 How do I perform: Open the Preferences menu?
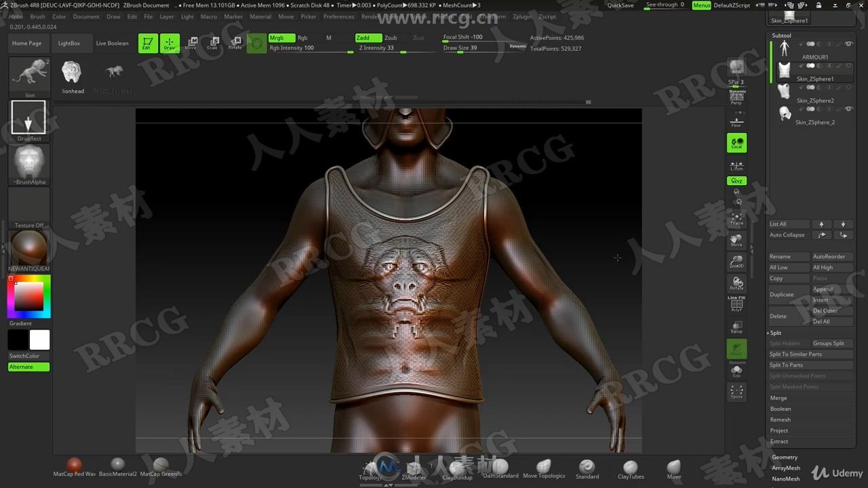[x=338, y=16]
